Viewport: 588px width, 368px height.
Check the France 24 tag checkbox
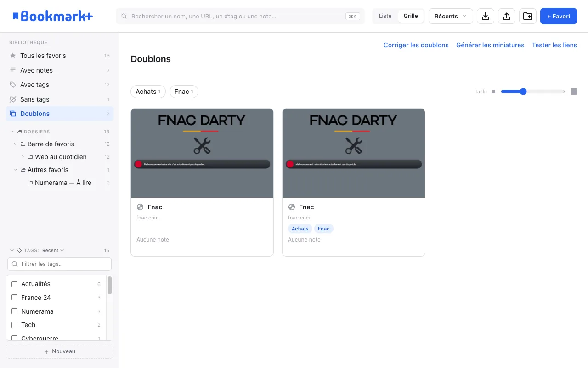[x=14, y=298]
